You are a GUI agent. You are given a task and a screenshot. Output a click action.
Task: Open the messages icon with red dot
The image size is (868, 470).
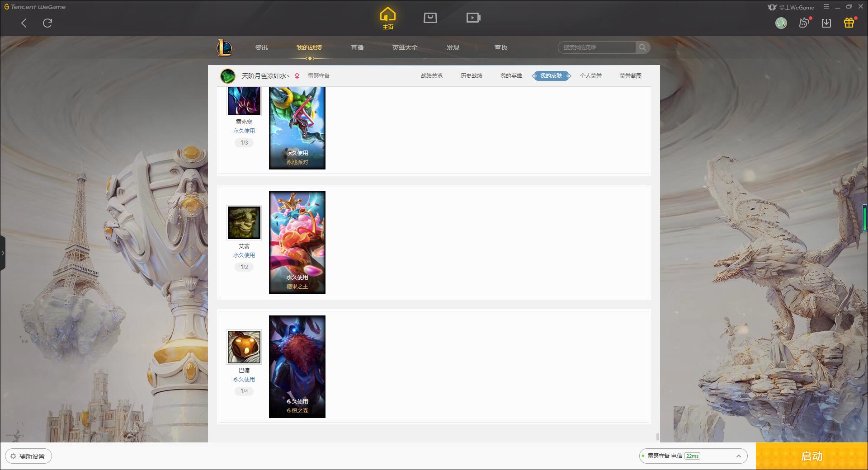pos(804,23)
